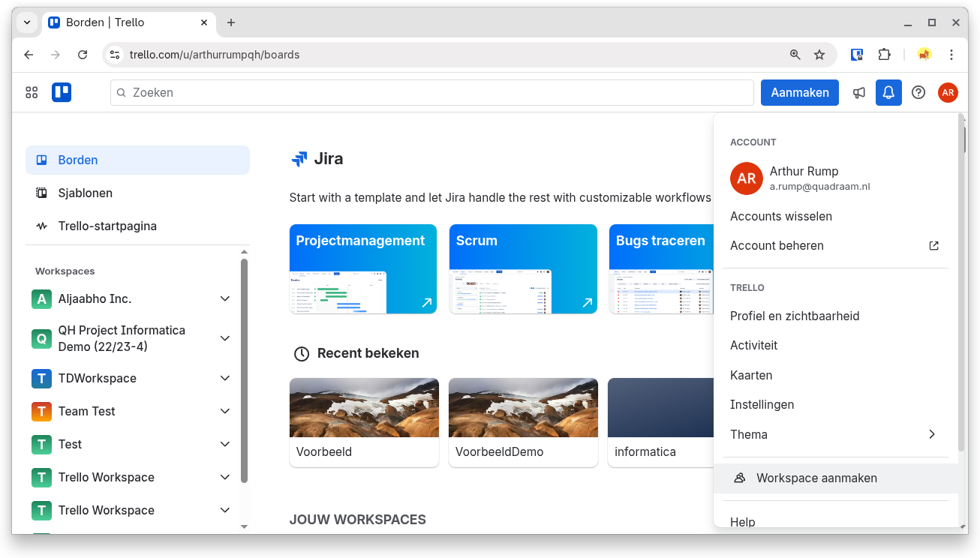Click the Aljaabho Inc. workspace avatar
The width and height of the screenshot is (980, 558).
[x=41, y=298]
